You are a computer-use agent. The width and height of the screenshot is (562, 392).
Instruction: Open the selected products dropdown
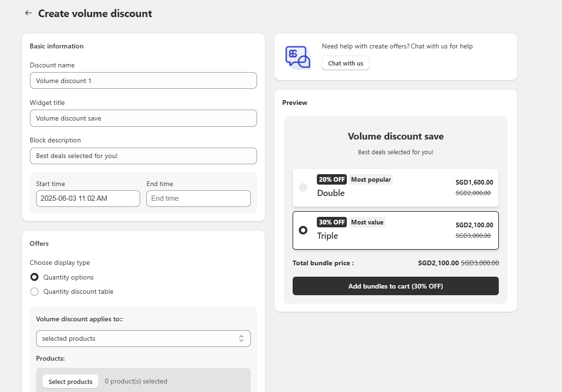coord(143,339)
